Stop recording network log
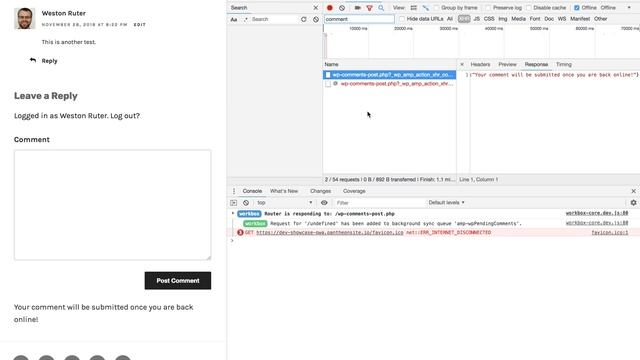 330,8
